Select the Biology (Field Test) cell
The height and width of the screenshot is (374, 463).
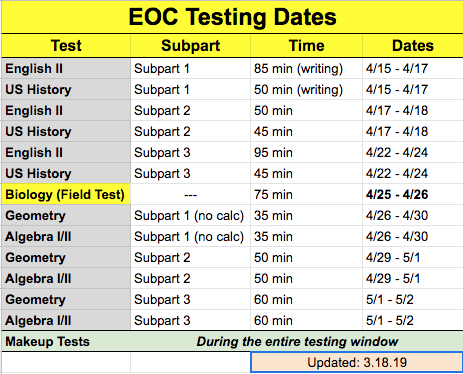[66, 194]
